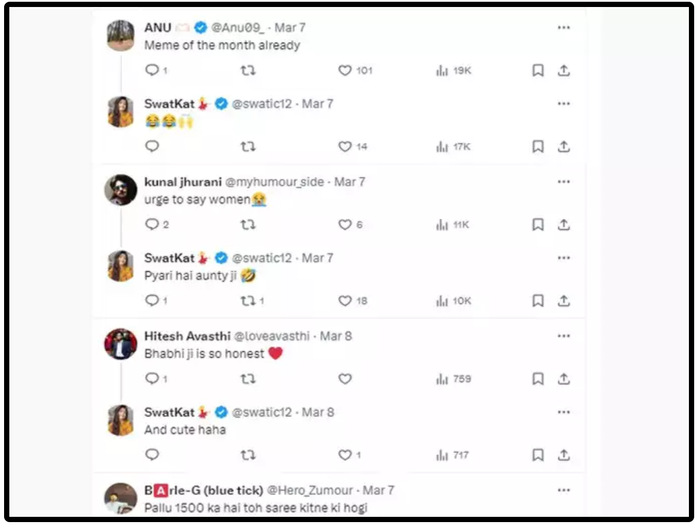Open more options for BArle-G's tweet
Screen dimensions: 700x525
coord(564,490)
